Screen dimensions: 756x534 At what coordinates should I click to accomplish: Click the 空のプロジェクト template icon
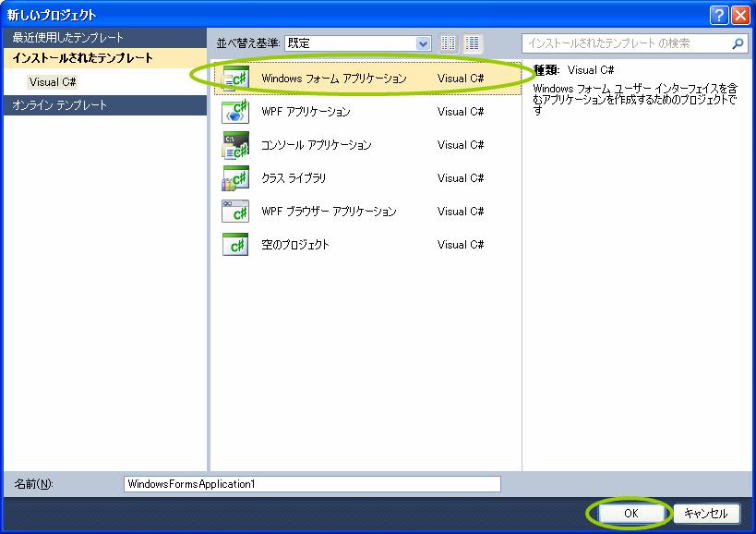tap(235, 245)
